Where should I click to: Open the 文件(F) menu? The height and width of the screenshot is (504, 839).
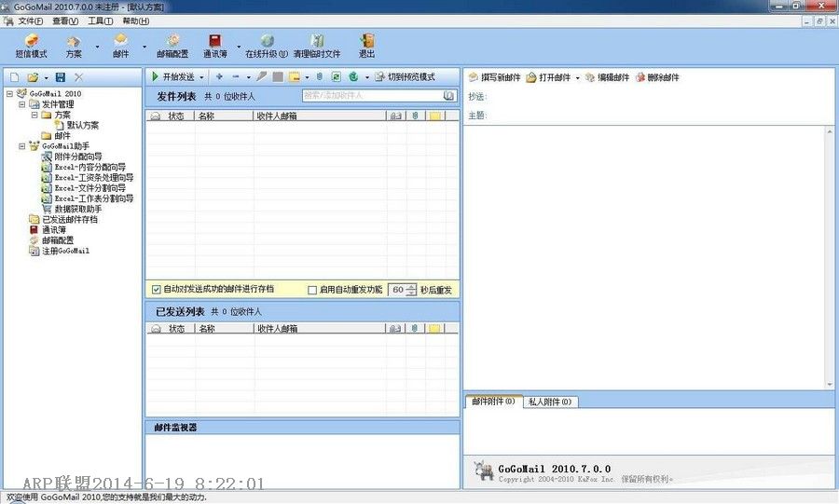coord(30,20)
